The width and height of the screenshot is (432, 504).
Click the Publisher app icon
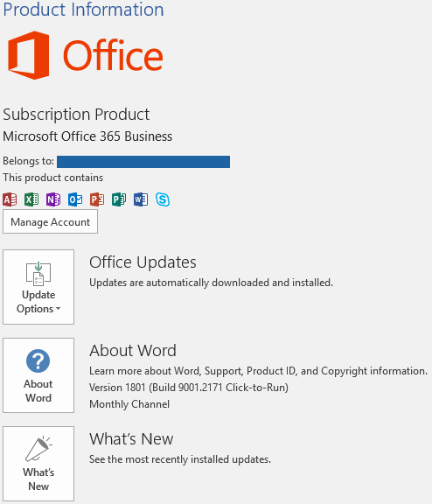tap(119, 199)
